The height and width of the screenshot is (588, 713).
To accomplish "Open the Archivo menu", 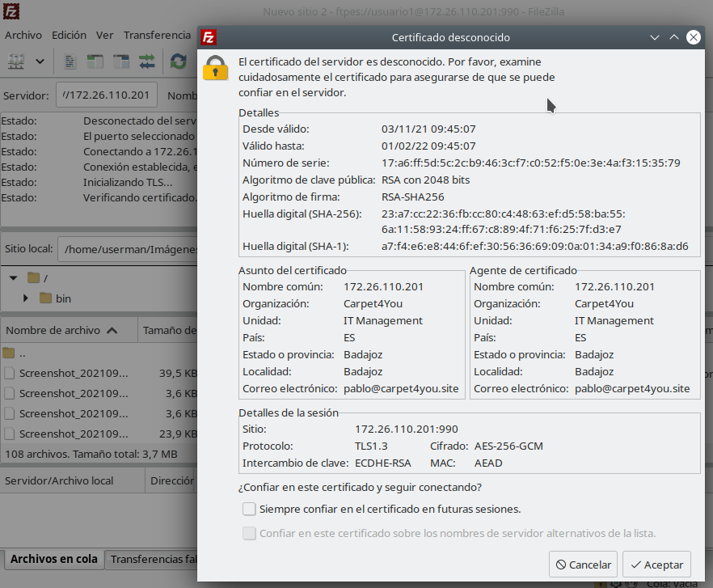I will point(23,35).
